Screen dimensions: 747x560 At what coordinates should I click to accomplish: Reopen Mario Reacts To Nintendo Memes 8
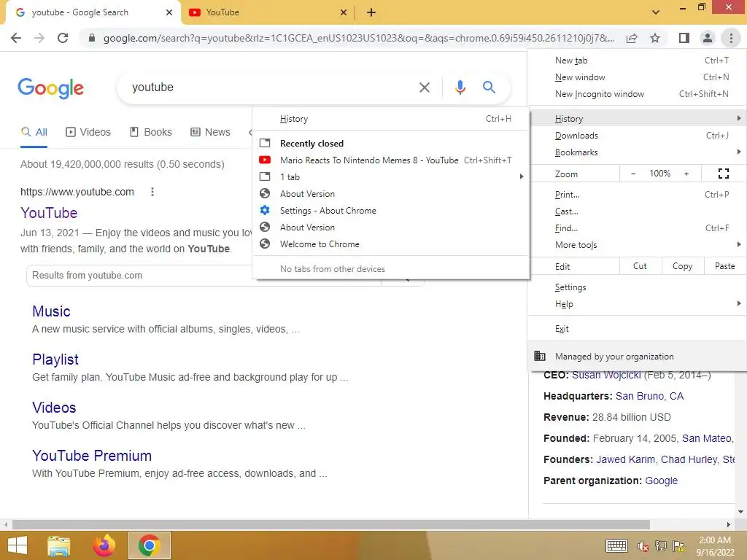[391, 160]
